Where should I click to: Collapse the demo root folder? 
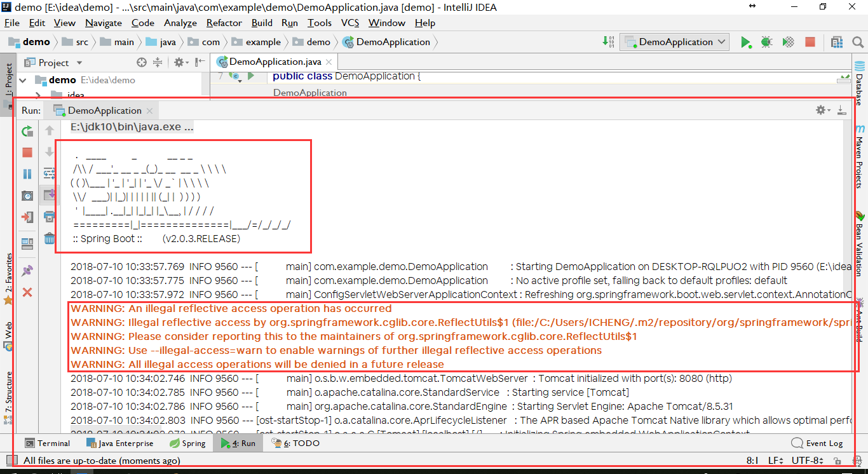[x=24, y=80]
